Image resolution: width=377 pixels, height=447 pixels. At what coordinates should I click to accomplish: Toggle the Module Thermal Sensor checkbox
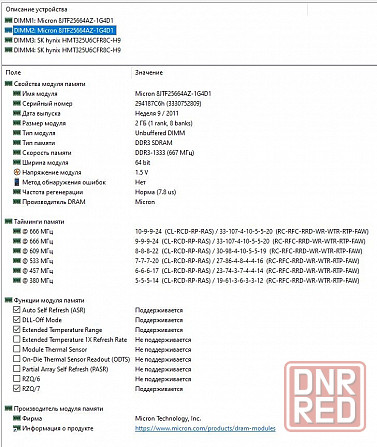[x=17, y=349]
